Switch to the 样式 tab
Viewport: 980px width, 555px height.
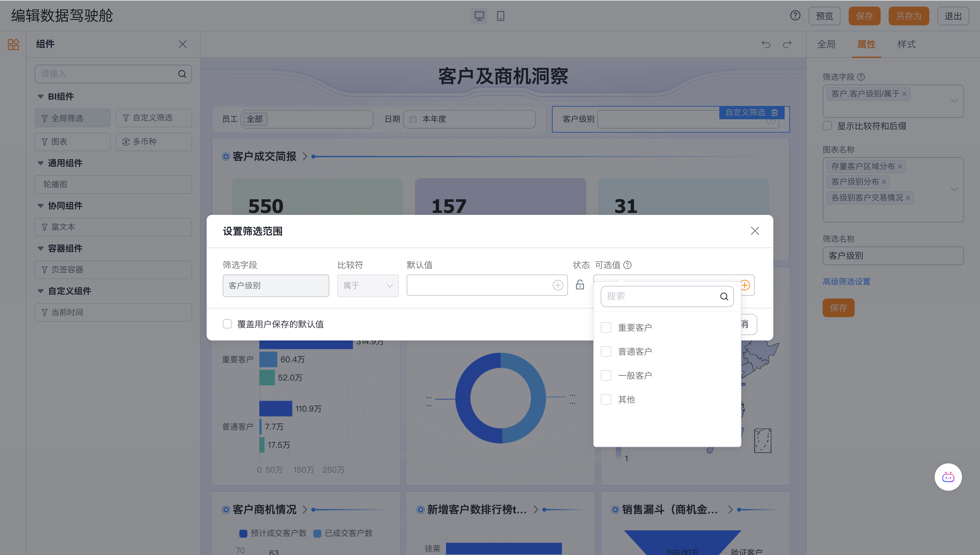(906, 44)
